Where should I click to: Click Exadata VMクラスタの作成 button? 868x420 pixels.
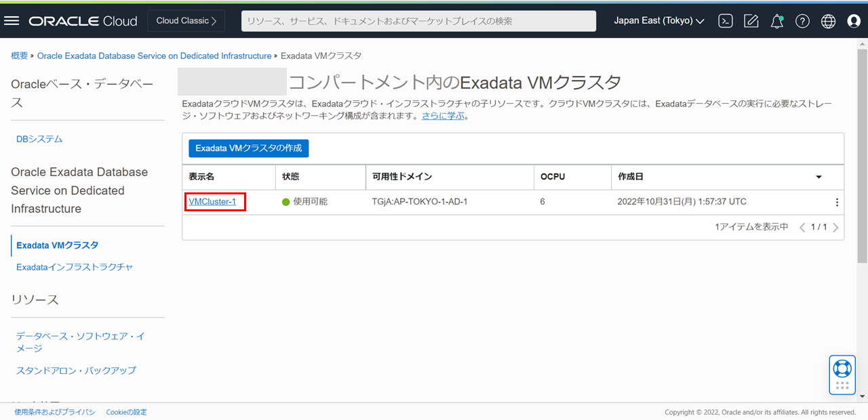pyautogui.click(x=248, y=148)
